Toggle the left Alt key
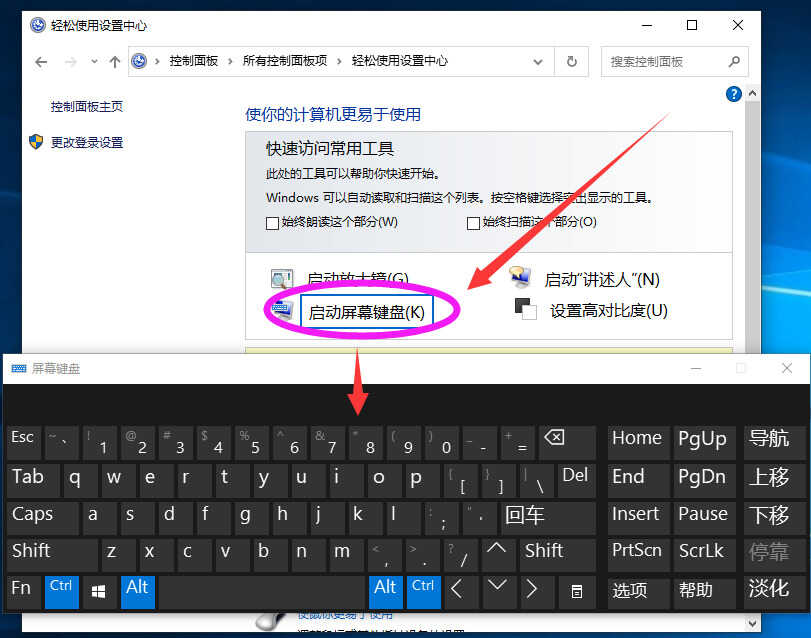Image resolution: width=811 pixels, height=638 pixels. pos(138,593)
